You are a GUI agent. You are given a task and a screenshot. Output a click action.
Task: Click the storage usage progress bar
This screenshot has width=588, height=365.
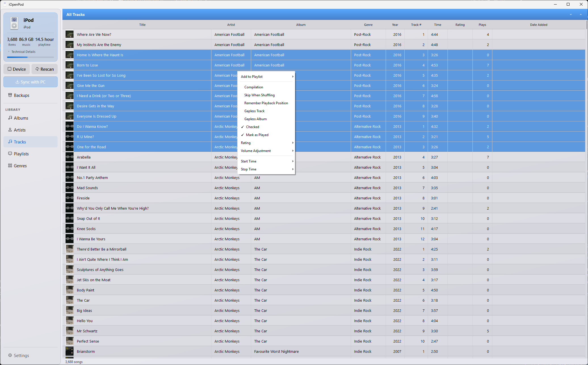[30, 57]
